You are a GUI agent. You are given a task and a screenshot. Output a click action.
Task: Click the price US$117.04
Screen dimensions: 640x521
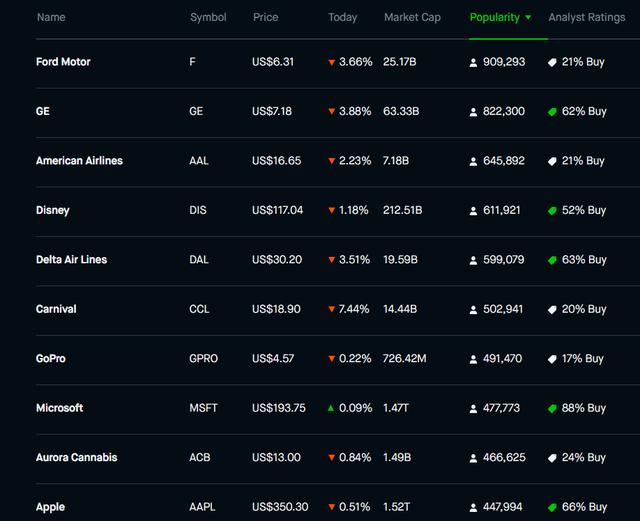tap(278, 210)
